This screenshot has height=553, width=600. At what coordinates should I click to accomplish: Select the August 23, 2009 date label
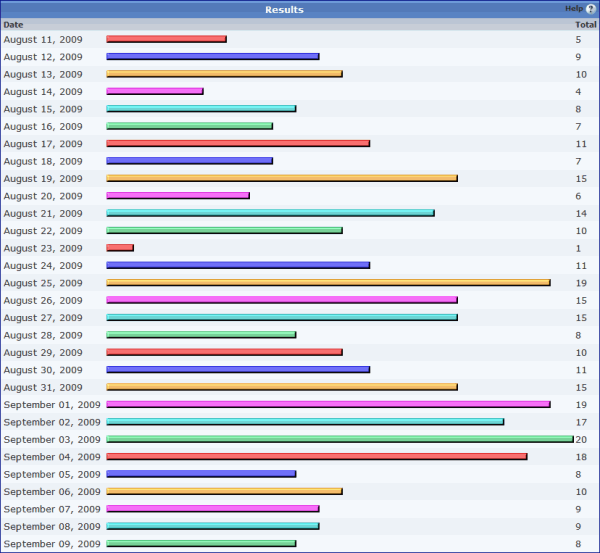(43, 248)
